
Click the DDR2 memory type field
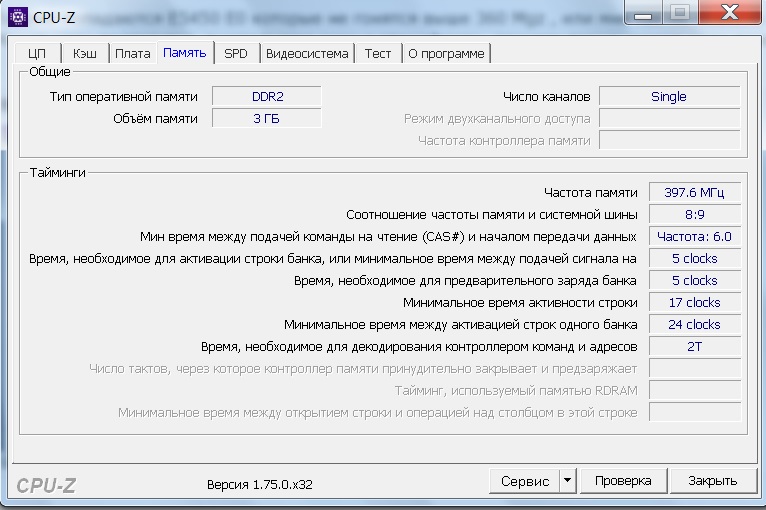coord(267,96)
